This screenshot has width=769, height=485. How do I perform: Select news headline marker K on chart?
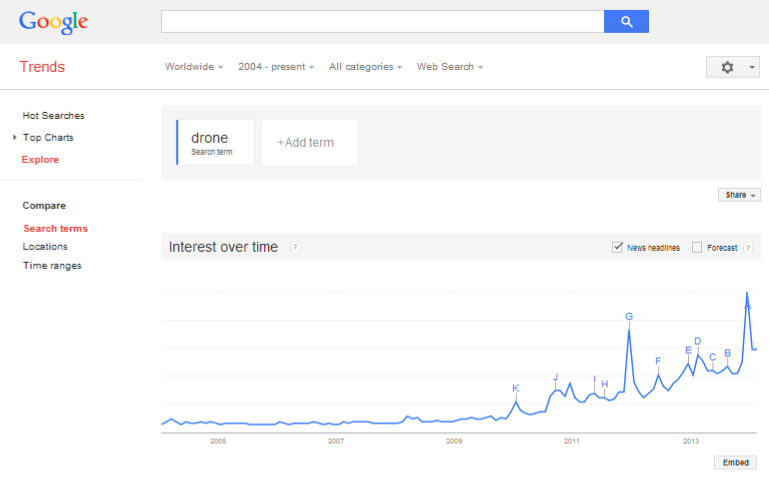point(515,388)
